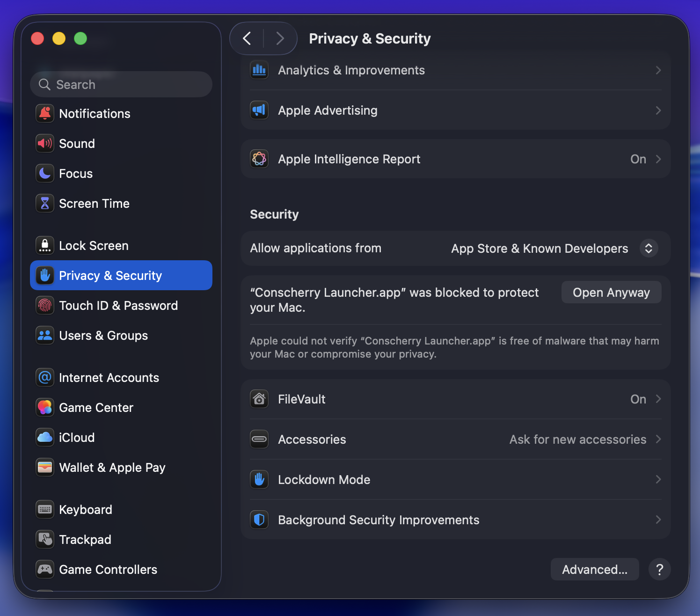The image size is (700, 616).
Task: Expand Apple Advertising chevron
Action: click(x=658, y=110)
